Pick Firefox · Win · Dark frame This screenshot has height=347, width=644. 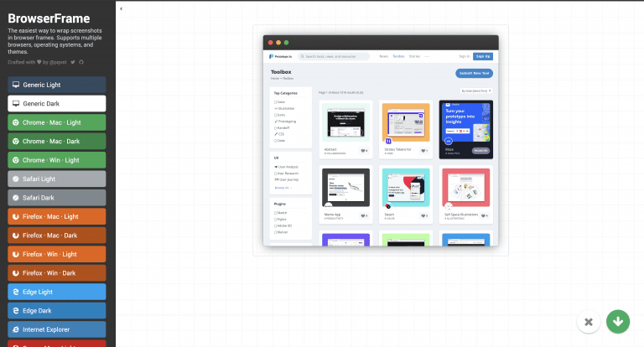(x=57, y=273)
